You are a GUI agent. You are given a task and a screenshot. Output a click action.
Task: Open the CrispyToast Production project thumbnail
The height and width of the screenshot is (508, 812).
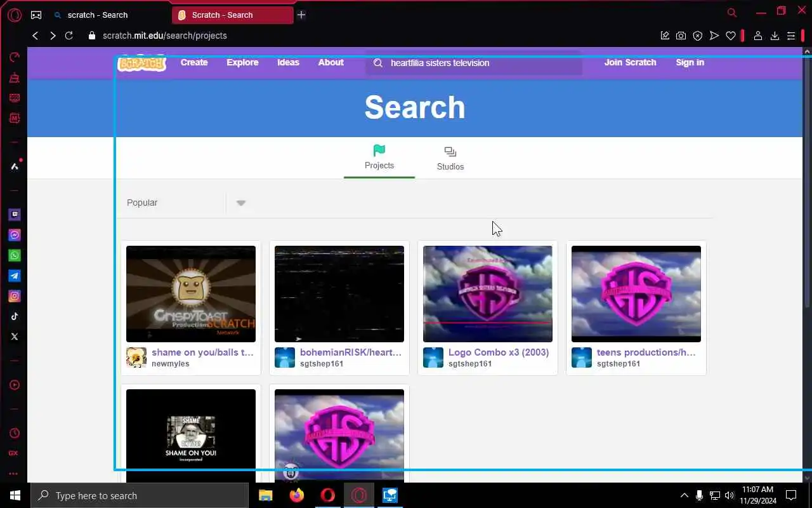(x=191, y=294)
